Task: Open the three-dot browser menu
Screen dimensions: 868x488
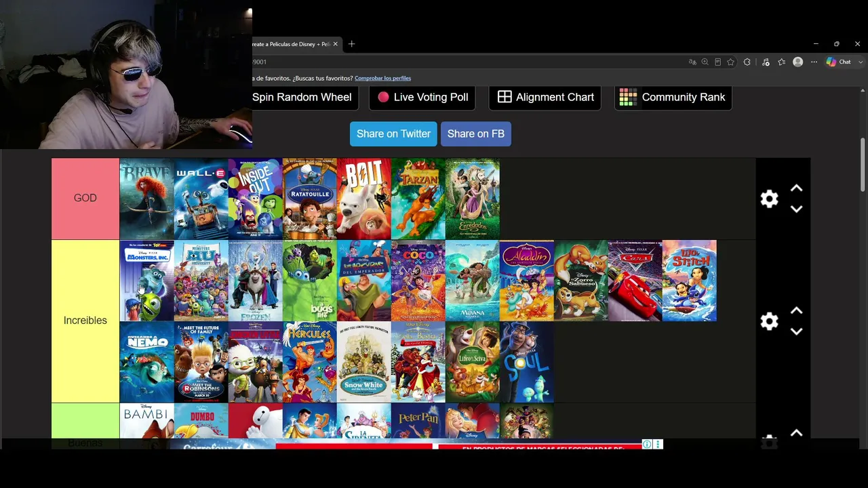Action: coord(814,62)
